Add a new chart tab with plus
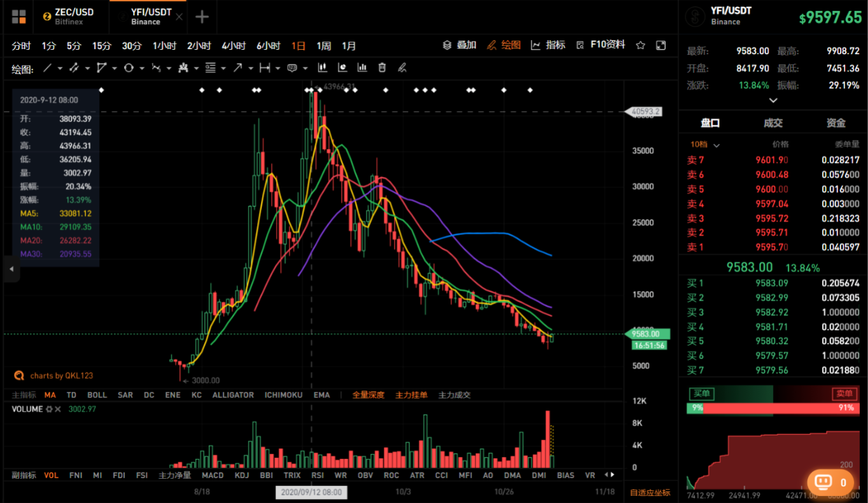The width and height of the screenshot is (868, 503). click(x=202, y=17)
